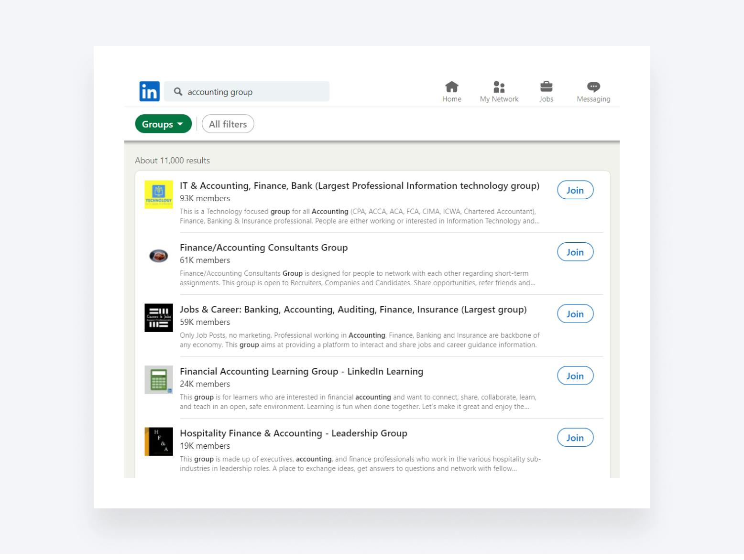744x560 pixels.
Task: Join Finance/Accounting Consultants Group
Action: pos(575,252)
